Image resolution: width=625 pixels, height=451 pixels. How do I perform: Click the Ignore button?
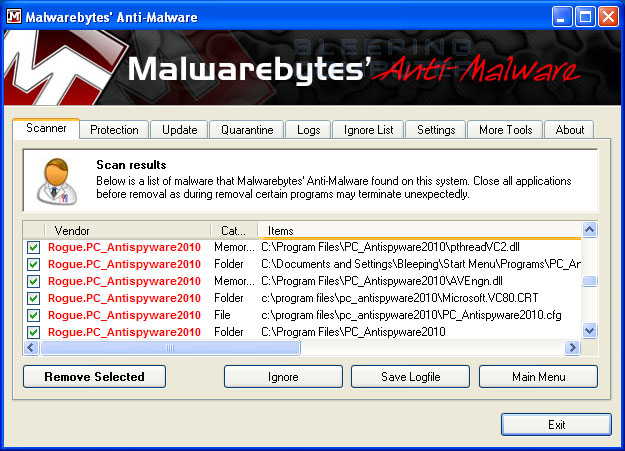pyautogui.click(x=283, y=377)
